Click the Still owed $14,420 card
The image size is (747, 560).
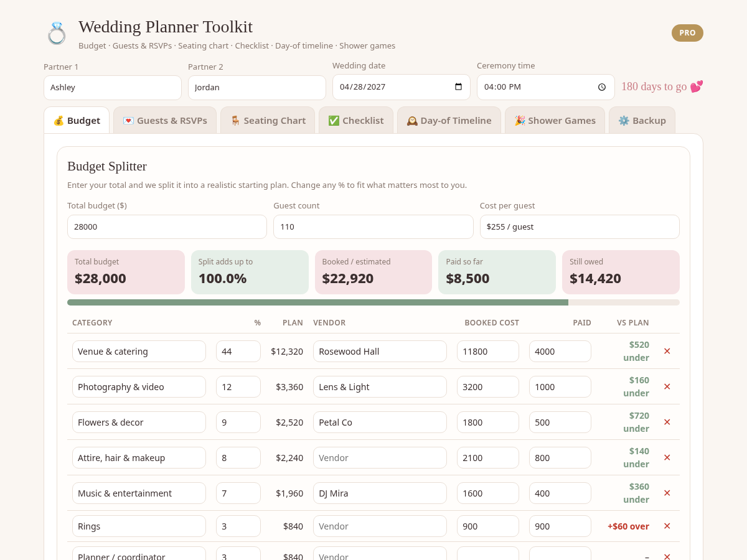pos(621,272)
